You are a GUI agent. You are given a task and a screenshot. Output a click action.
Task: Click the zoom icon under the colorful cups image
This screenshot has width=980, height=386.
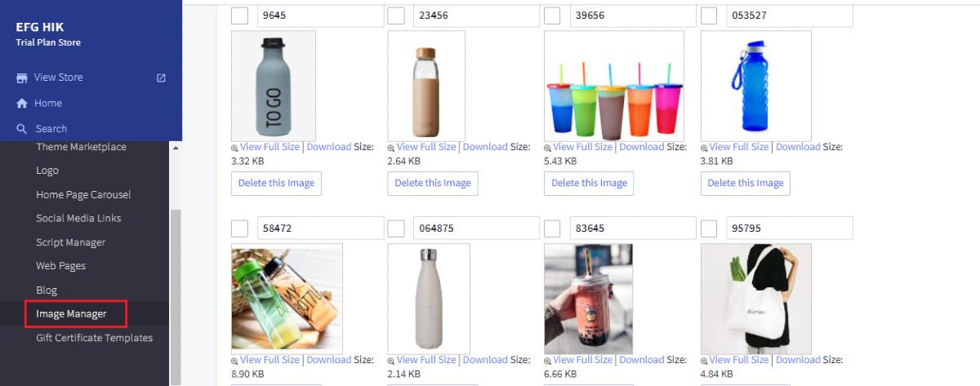[547, 148]
